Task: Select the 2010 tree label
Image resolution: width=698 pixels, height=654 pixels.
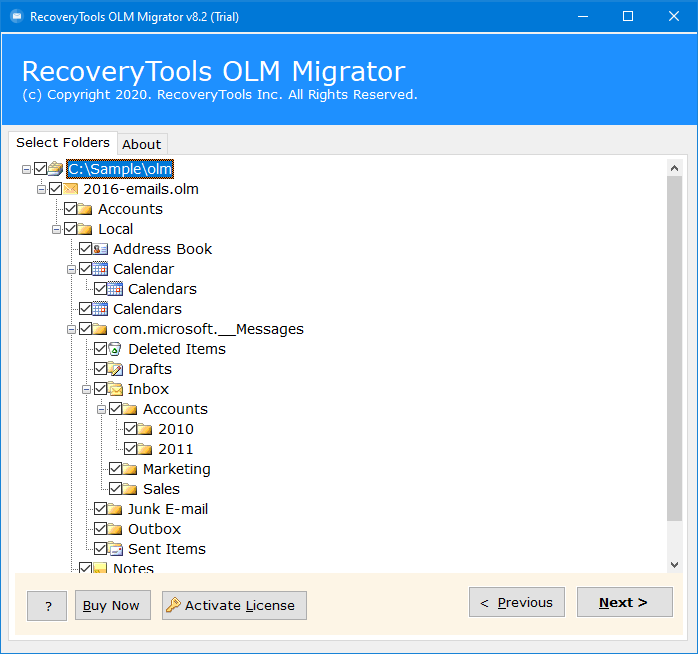Action: click(176, 429)
